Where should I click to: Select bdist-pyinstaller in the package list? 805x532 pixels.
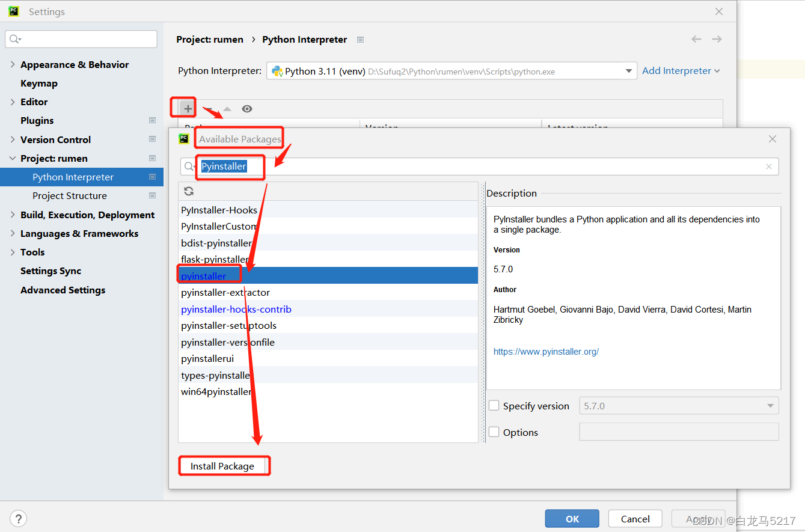tap(328, 243)
